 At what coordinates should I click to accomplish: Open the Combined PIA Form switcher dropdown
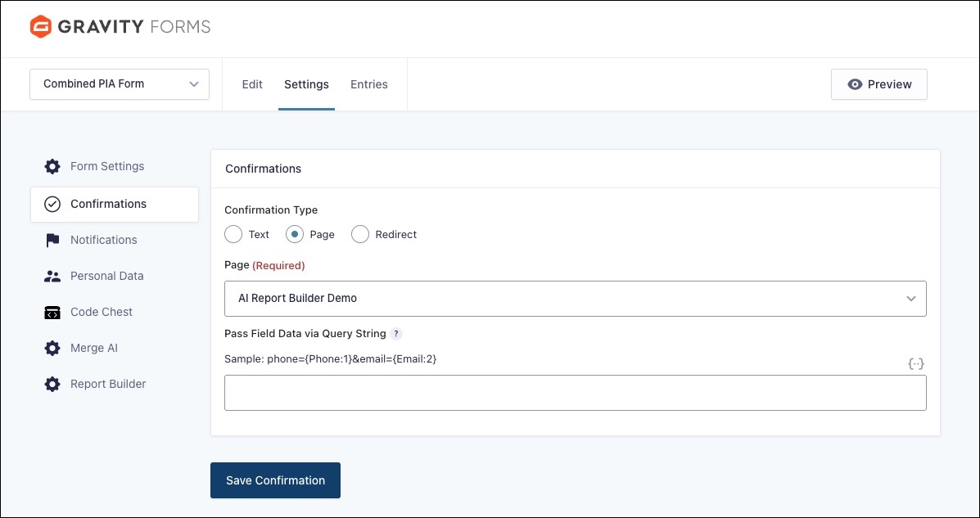click(120, 84)
